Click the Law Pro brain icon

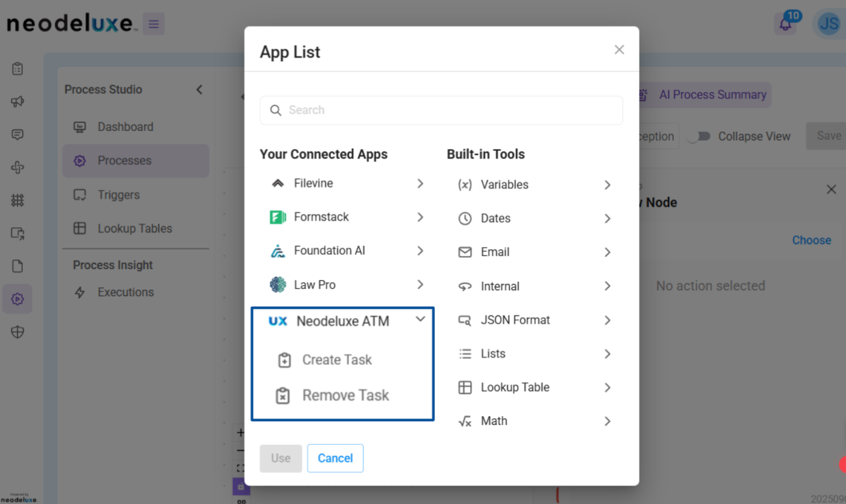[278, 285]
